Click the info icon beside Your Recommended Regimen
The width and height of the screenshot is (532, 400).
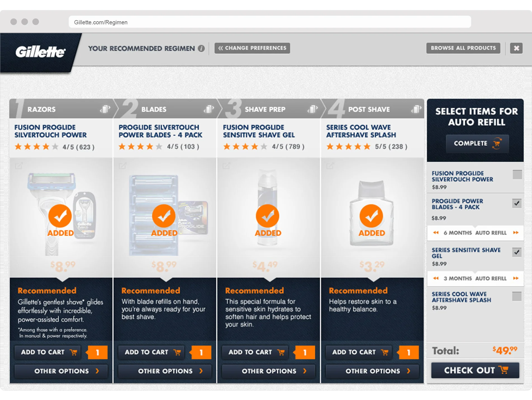(201, 48)
